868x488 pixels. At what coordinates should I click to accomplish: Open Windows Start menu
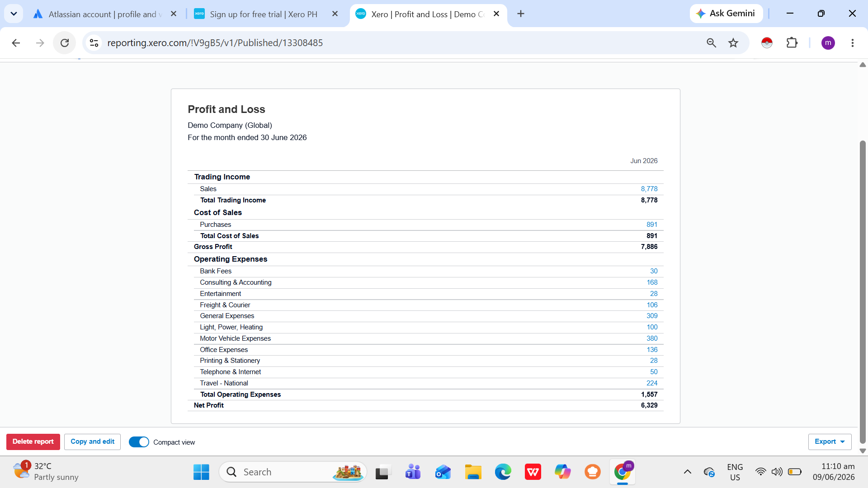pyautogui.click(x=201, y=472)
